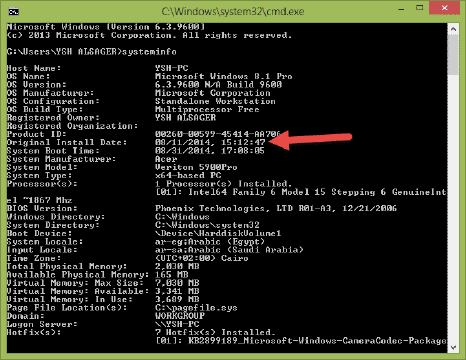466x360 pixels.
Task: Click the label System Boot Time:
Action: click(53, 151)
